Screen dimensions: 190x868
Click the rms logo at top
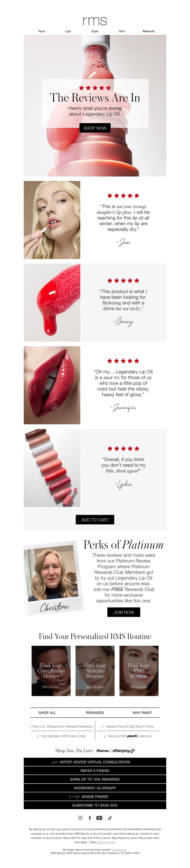click(x=95, y=21)
